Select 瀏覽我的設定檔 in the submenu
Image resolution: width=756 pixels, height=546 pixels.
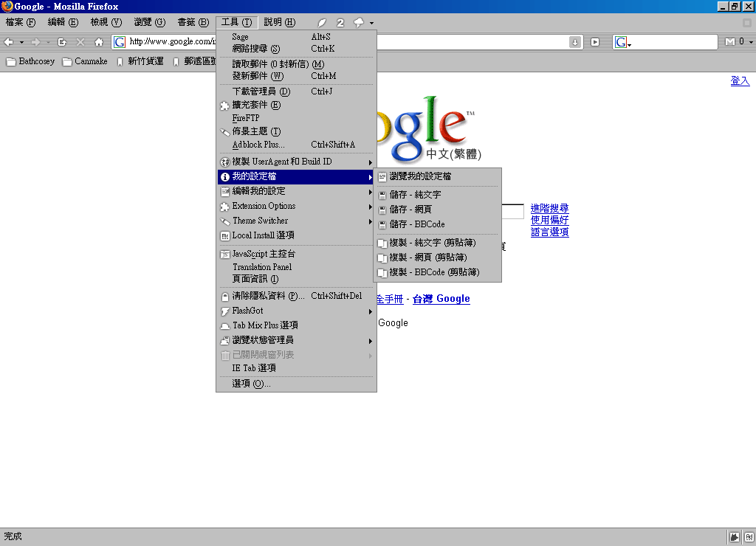tap(420, 176)
